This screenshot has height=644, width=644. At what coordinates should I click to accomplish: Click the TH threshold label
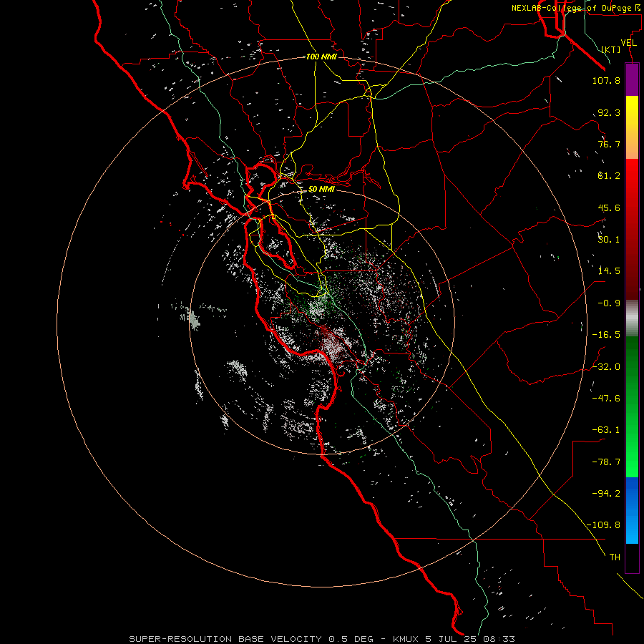pos(615,557)
